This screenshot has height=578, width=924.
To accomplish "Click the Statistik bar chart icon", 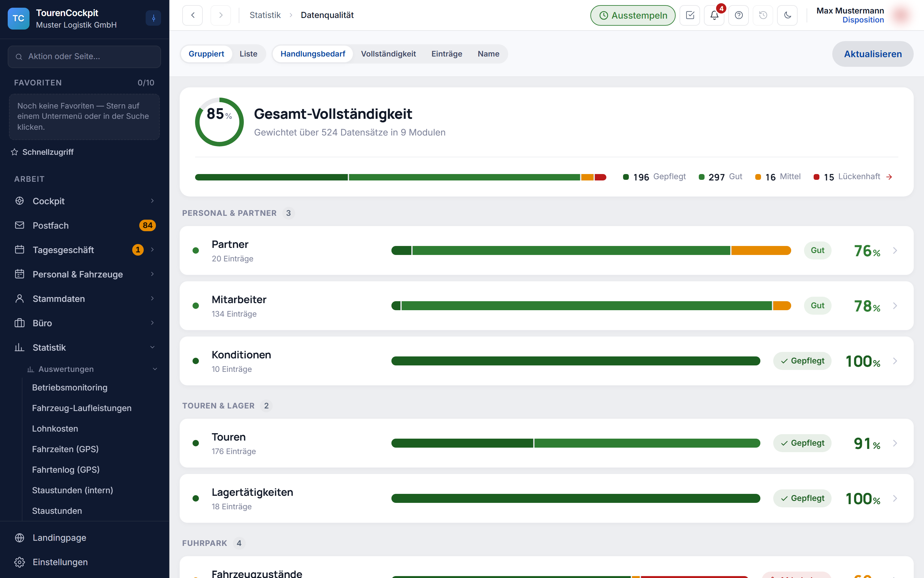I will click(20, 348).
